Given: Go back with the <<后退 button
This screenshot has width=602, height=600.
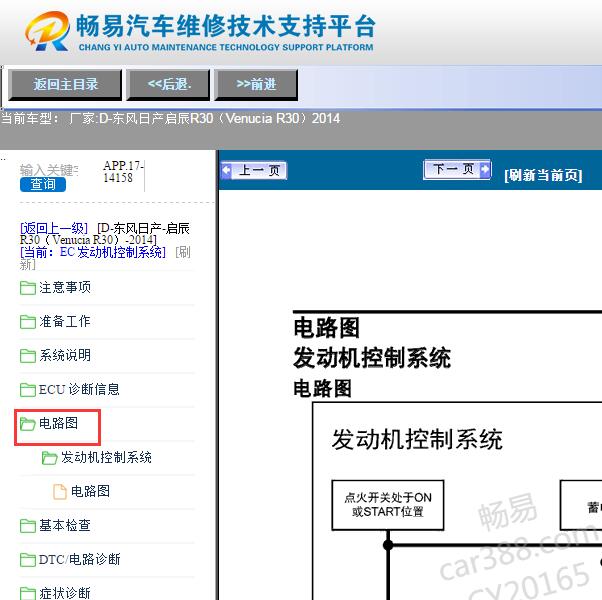Looking at the screenshot, I should point(168,84).
